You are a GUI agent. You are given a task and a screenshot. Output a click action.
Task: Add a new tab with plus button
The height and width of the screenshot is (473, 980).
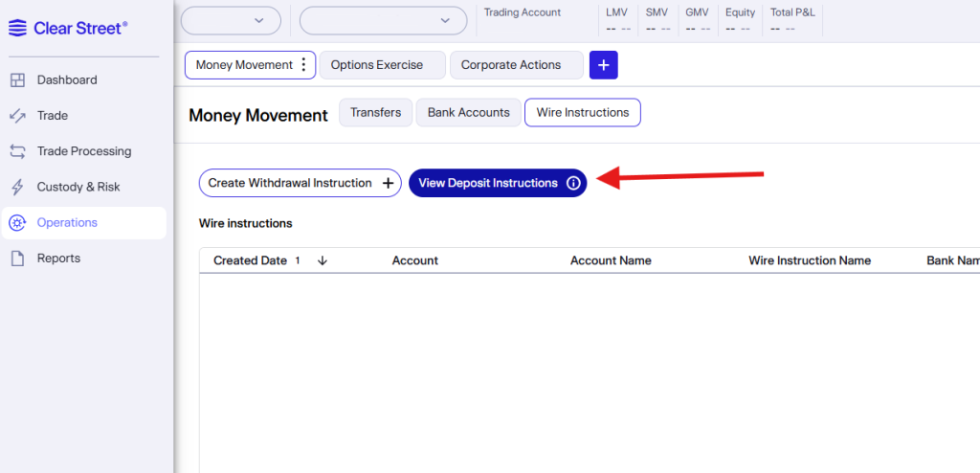click(x=604, y=65)
